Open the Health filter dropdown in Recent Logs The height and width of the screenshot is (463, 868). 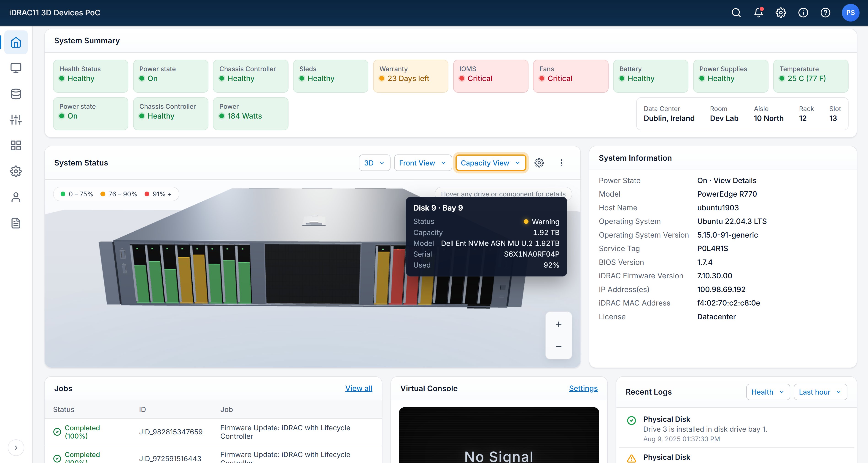768,392
